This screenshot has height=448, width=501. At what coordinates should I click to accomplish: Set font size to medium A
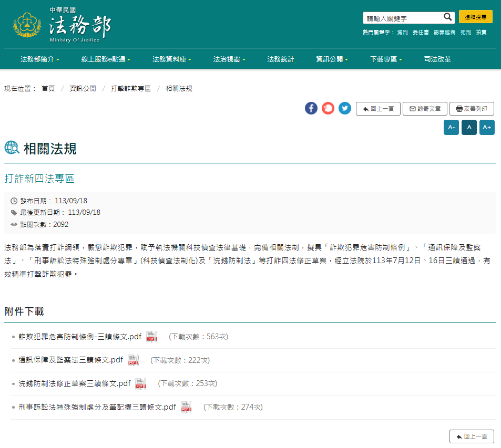(x=469, y=128)
